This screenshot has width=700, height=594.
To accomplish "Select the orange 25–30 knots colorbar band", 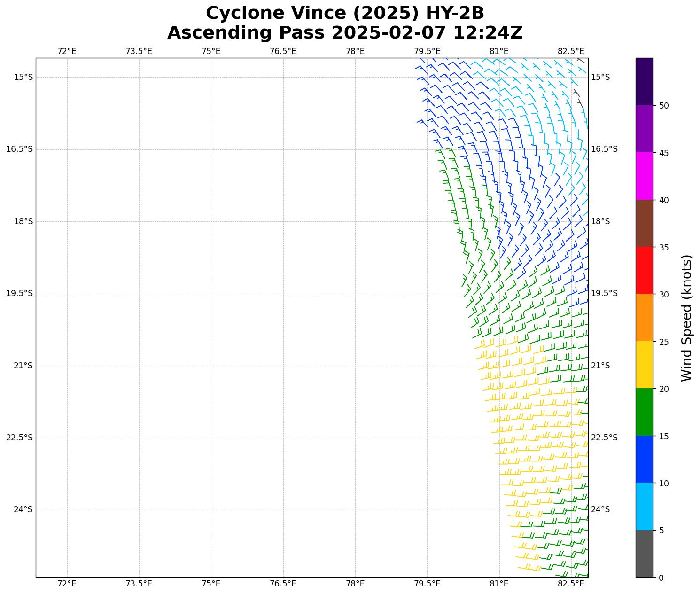I will (644, 317).
